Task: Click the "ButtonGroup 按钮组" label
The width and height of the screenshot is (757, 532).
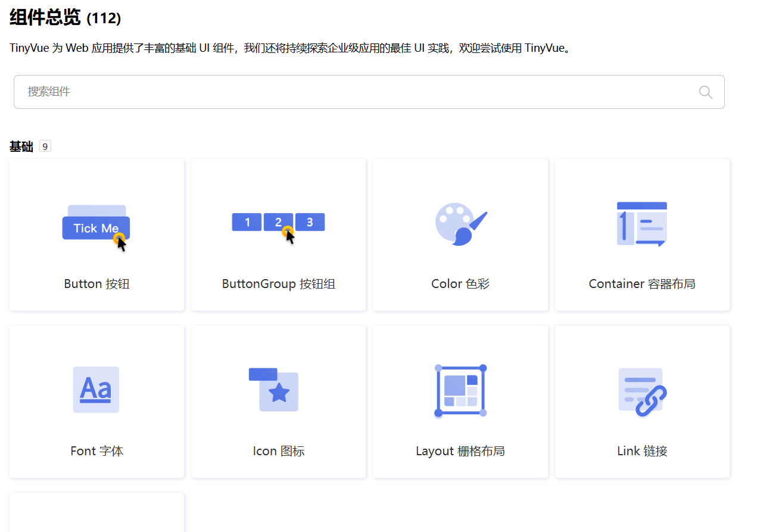Action: [279, 284]
